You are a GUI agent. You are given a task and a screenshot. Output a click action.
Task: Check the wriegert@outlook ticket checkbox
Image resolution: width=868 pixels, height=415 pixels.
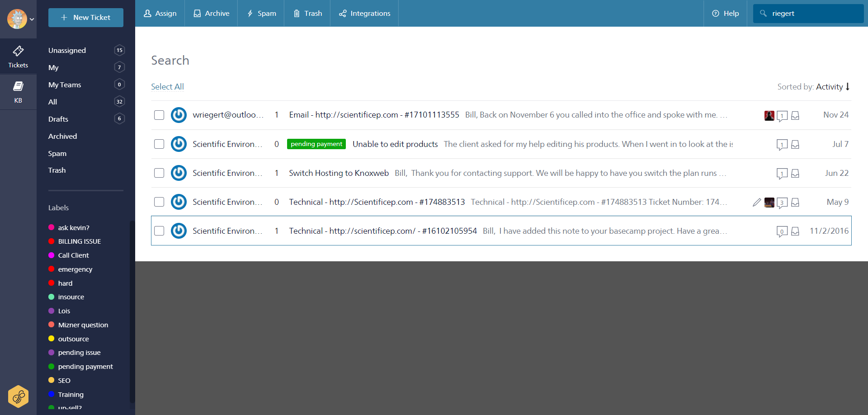159,115
